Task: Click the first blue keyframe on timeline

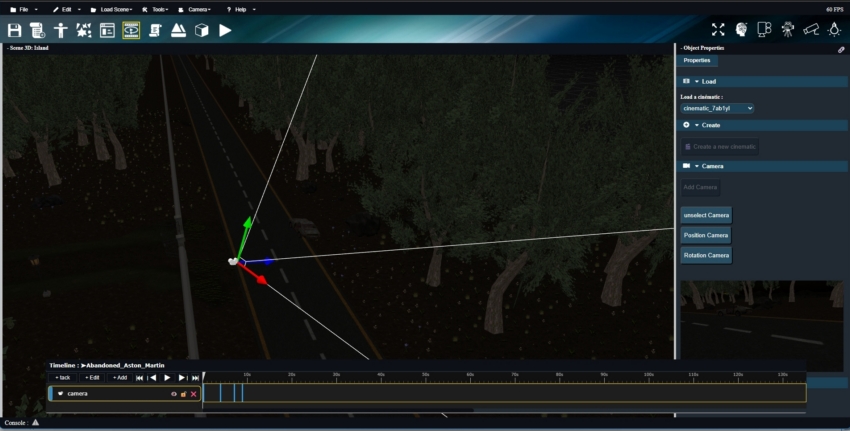Action: (x=220, y=393)
